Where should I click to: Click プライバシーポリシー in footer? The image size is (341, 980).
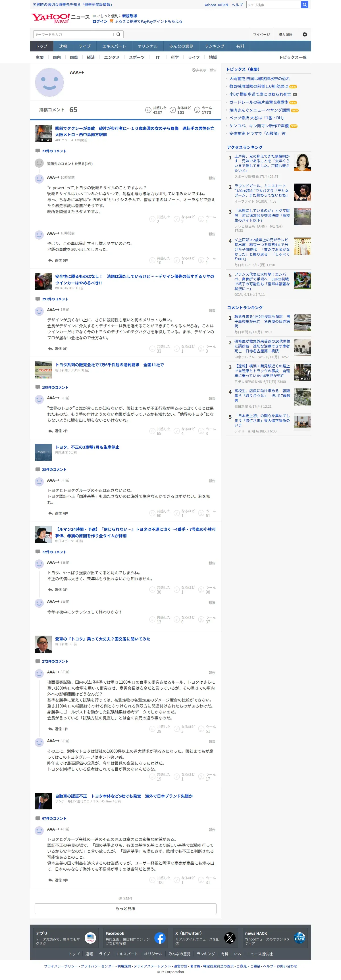coord(61,966)
